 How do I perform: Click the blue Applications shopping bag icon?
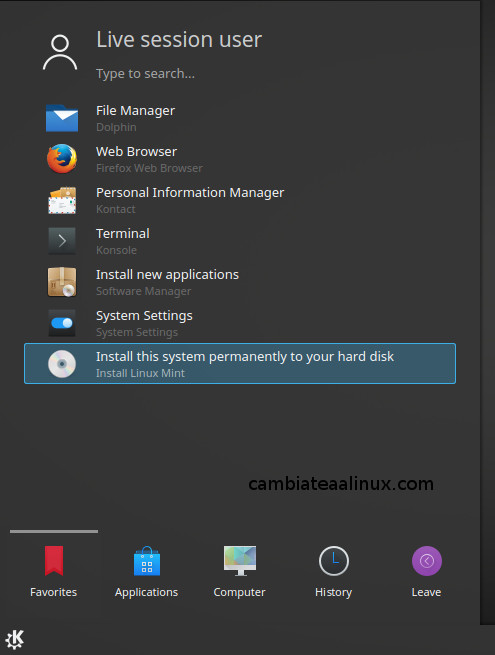coord(147,561)
